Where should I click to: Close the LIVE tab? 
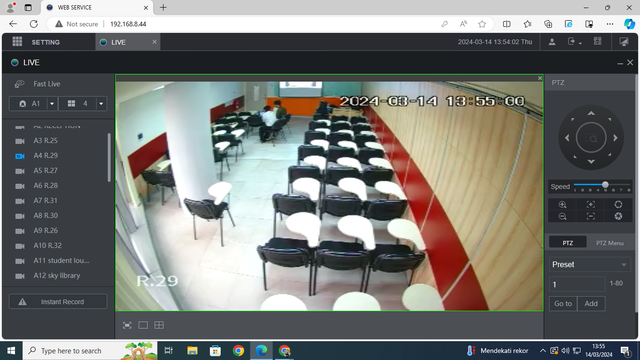[154, 42]
